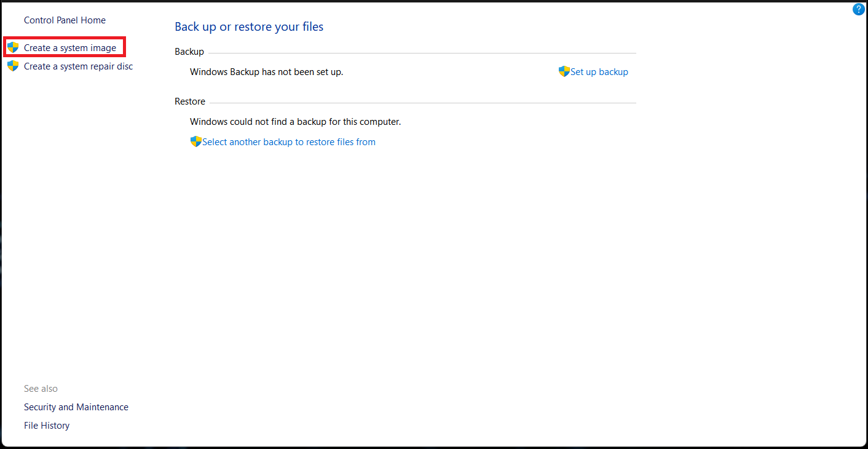The height and width of the screenshot is (449, 868).
Task: Click the Create a system repair disc link
Action: point(78,66)
